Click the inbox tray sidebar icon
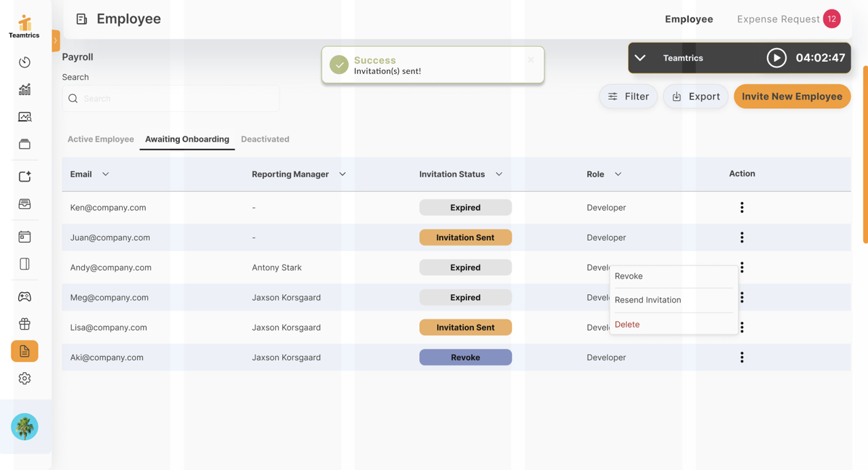 click(x=24, y=203)
